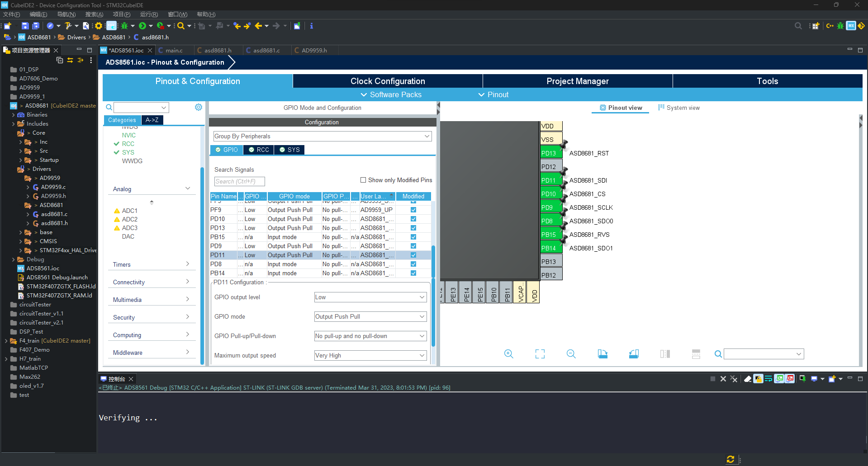The height and width of the screenshot is (466, 868).
Task: Toggle console Word Wrap icon
Action: pos(768,379)
